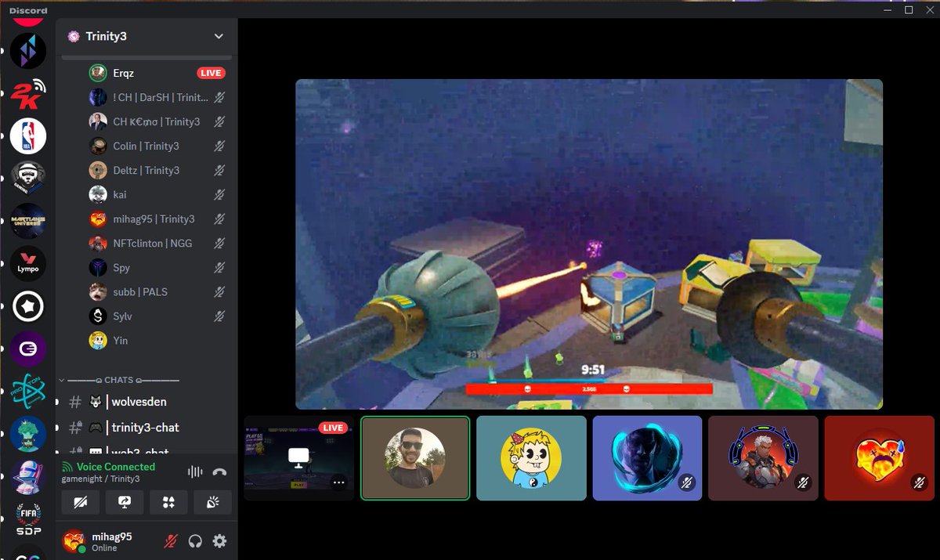940x560 pixels.
Task: Unmute the microphone in user panel
Action: 170,540
